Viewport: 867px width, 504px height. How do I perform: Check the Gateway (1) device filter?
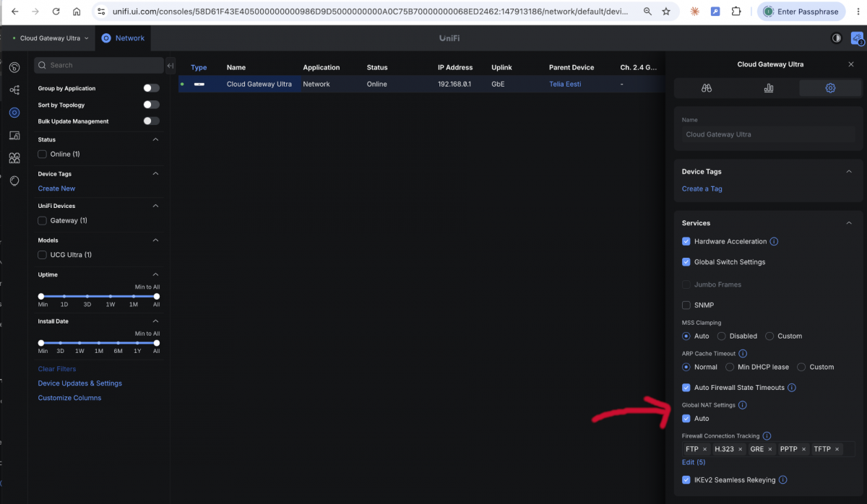pyautogui.click(x=42, y=220)
